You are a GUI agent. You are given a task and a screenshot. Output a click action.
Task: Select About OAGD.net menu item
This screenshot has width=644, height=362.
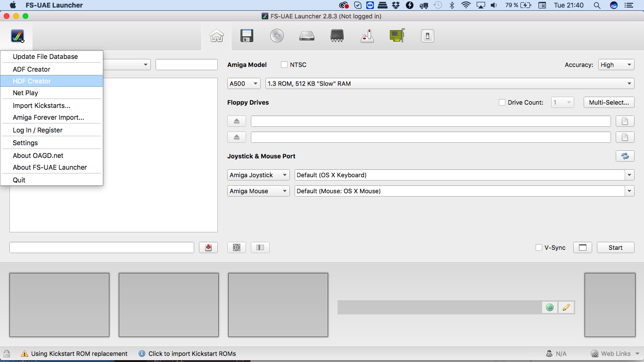coord(52,156)
